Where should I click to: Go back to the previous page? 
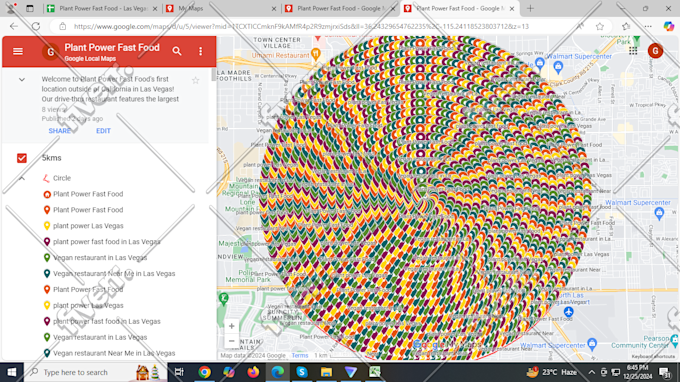(14, 26)
